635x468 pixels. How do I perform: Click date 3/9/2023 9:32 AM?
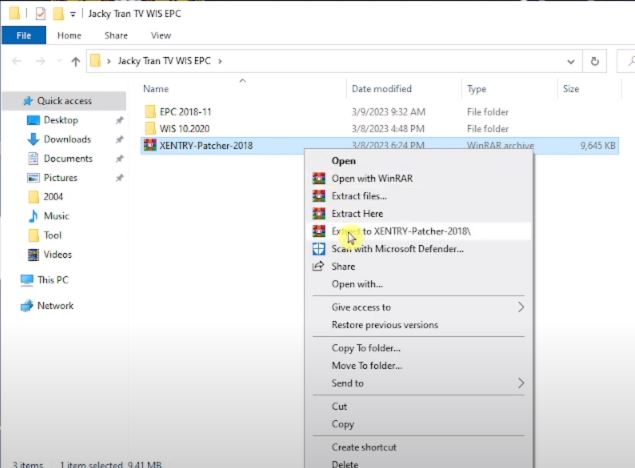(388, 112)
